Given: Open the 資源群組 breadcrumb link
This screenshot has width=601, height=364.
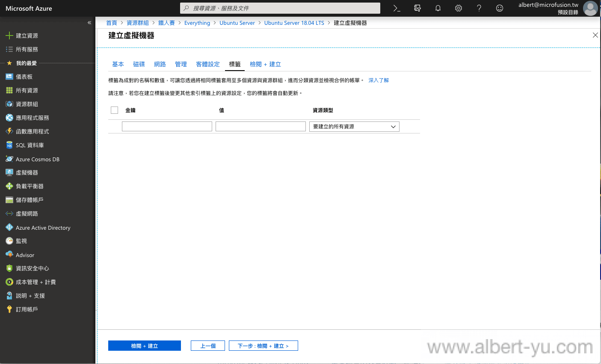Looking at the screenshot, I should 138,23.
